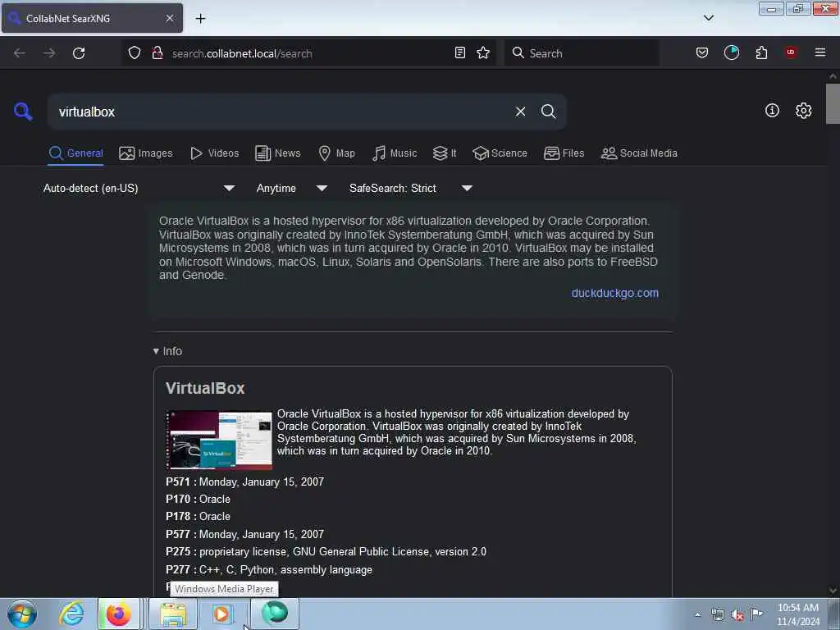Click the page vertical scrollbar thumb

click(x=833, y=103)
